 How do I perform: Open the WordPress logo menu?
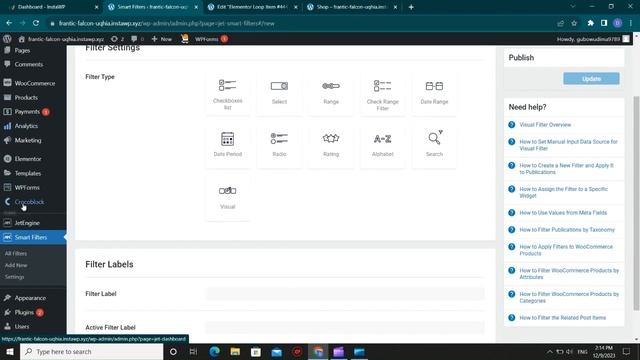[x=7, y=39]
